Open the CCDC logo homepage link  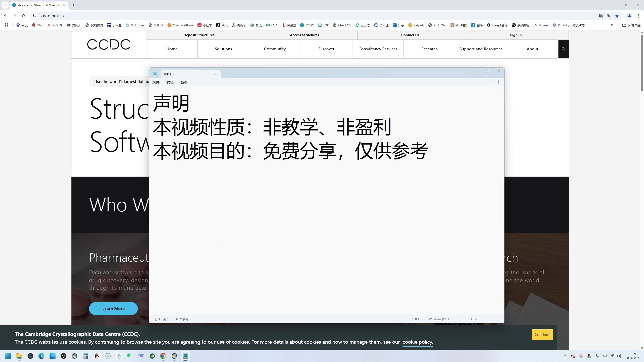point(109,44)
